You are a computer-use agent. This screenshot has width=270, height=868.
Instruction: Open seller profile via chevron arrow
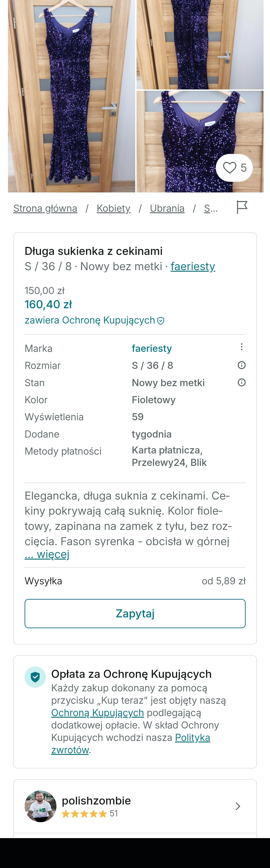point(238,806)
